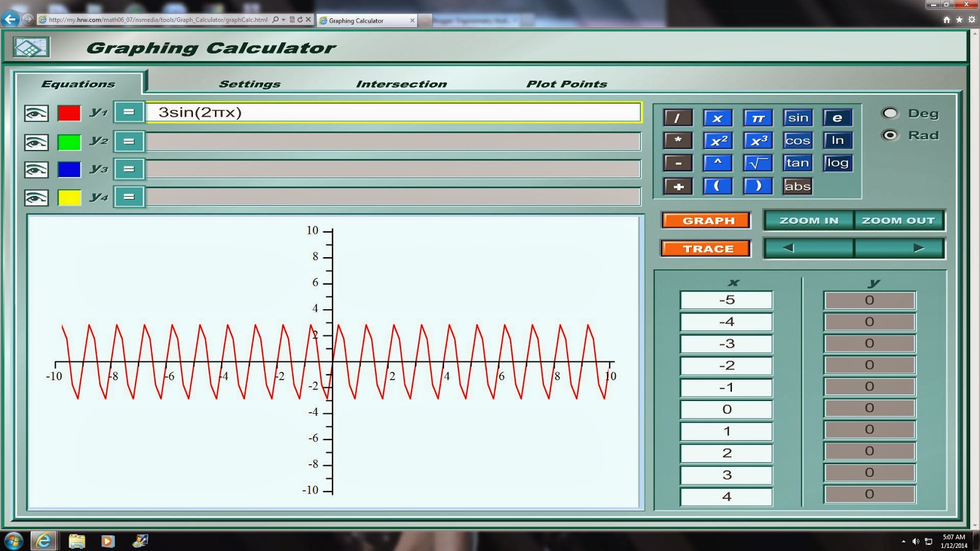Open the Settings tab
The image size is (980, 551).
(x=250, y=84)
